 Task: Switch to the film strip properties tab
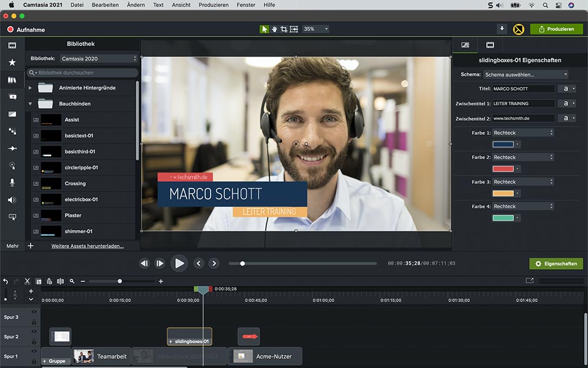tap(490, 45)
